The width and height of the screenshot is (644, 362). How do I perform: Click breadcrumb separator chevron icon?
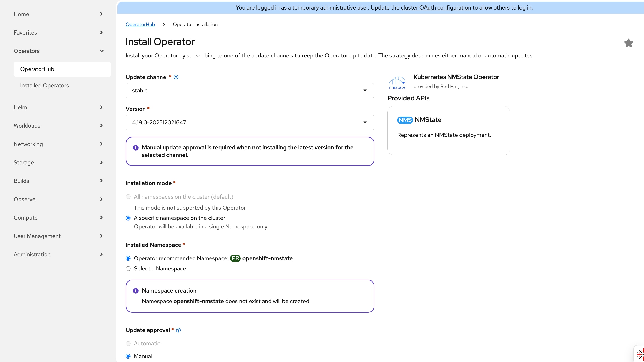point(164,24)
